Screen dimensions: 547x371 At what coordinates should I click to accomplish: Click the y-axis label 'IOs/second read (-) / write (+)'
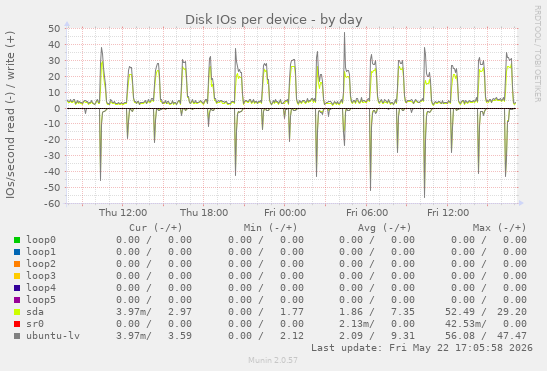click(10, 115)
